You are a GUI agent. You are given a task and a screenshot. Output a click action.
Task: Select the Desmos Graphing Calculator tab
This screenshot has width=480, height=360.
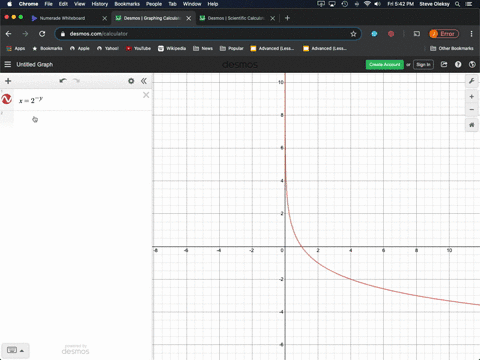152,18
